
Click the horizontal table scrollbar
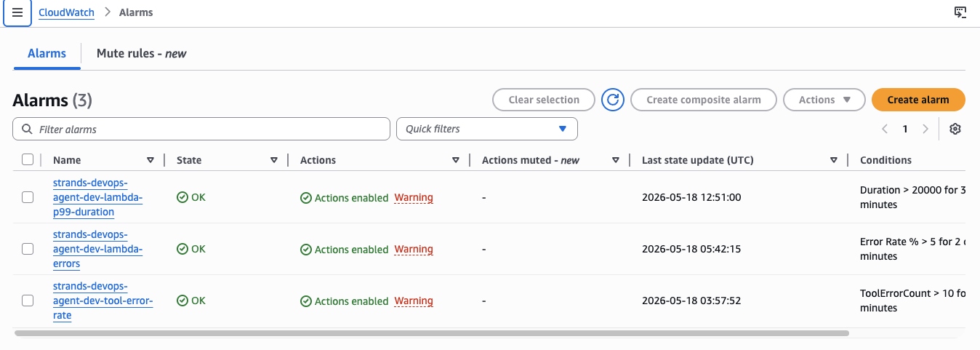click(432, 333)
